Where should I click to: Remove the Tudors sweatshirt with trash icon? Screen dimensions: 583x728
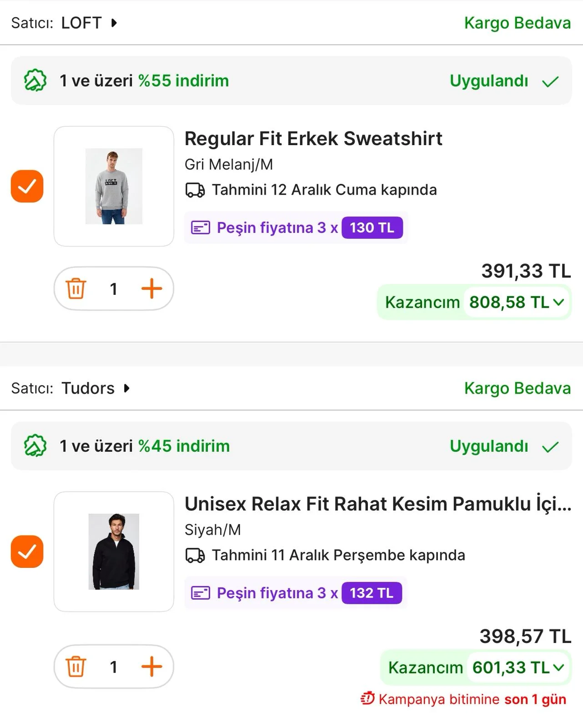[x=76, y=667]
